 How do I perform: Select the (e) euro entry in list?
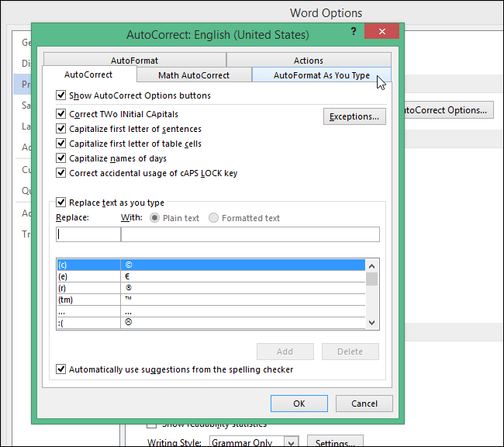[211, 276]
